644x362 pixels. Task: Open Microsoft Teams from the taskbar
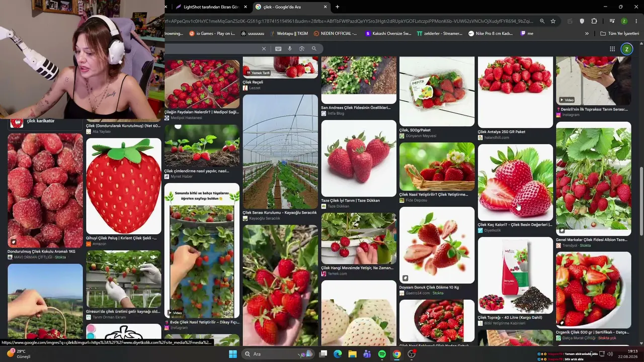367,354
